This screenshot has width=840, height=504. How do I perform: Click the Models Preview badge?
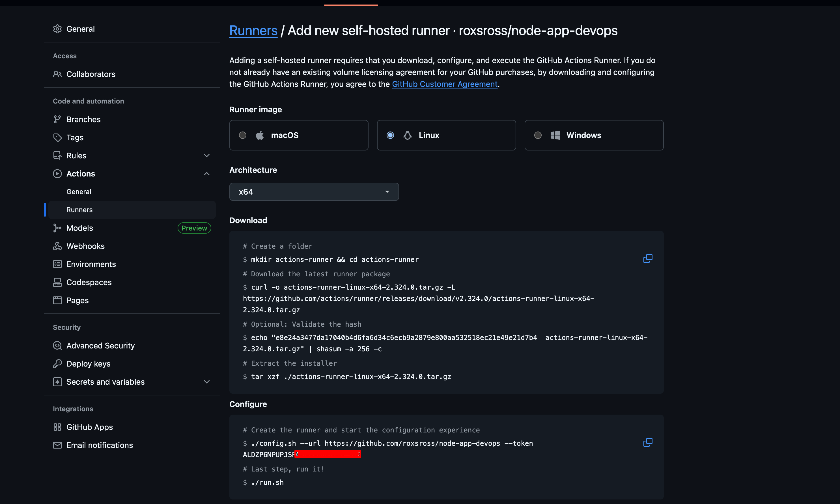[194, 228]
